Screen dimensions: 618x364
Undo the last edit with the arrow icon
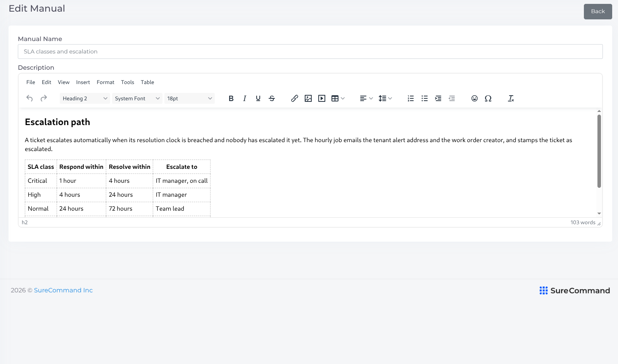[29, 98]
